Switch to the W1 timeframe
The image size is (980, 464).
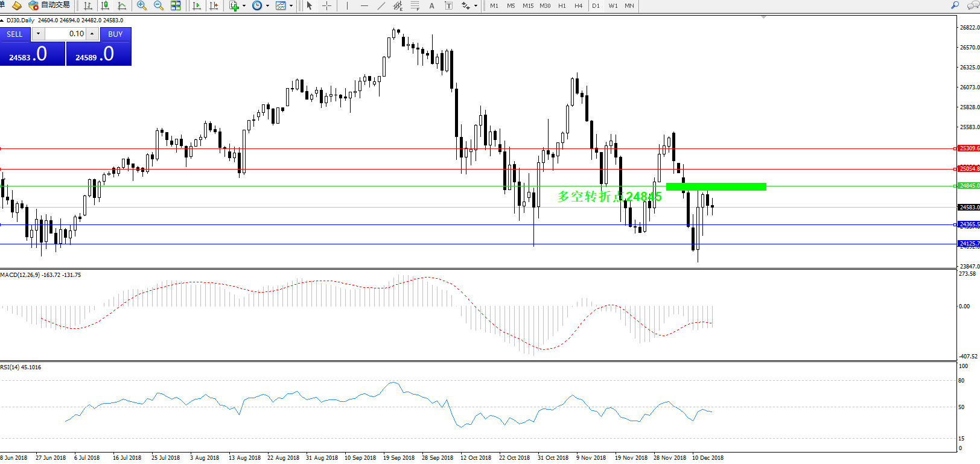click(612, 5)
